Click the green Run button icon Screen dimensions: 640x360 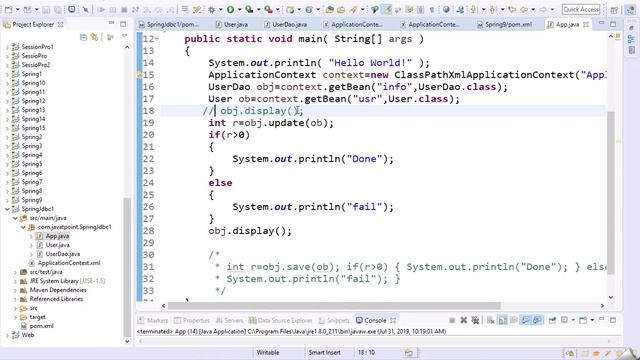(x=231, y=9)
